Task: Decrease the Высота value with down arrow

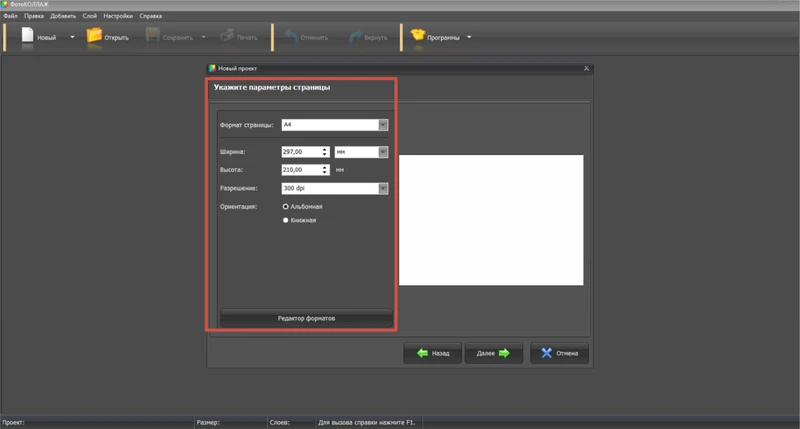Action: pos(324,172)
